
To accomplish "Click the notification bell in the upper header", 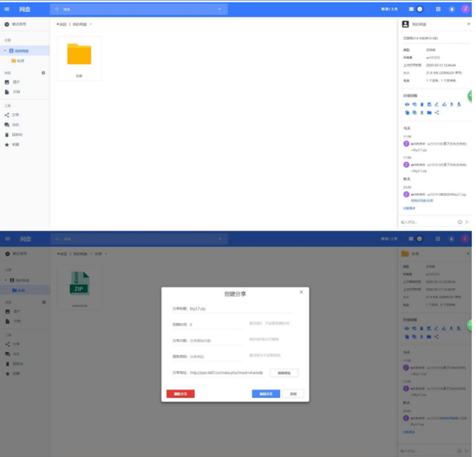I will pos(452,9).
